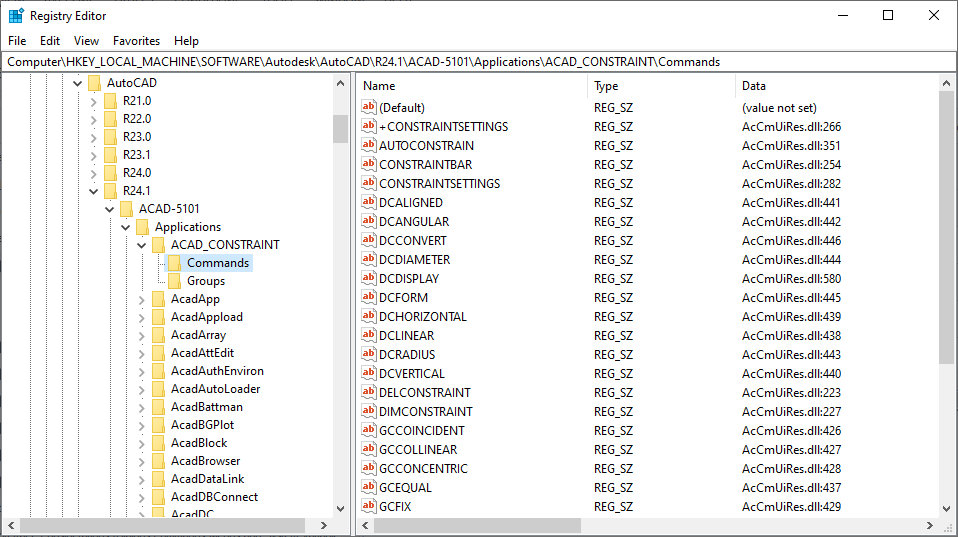
Task: Select the AcadBGPlot key
Action: [x=202, y=425]
